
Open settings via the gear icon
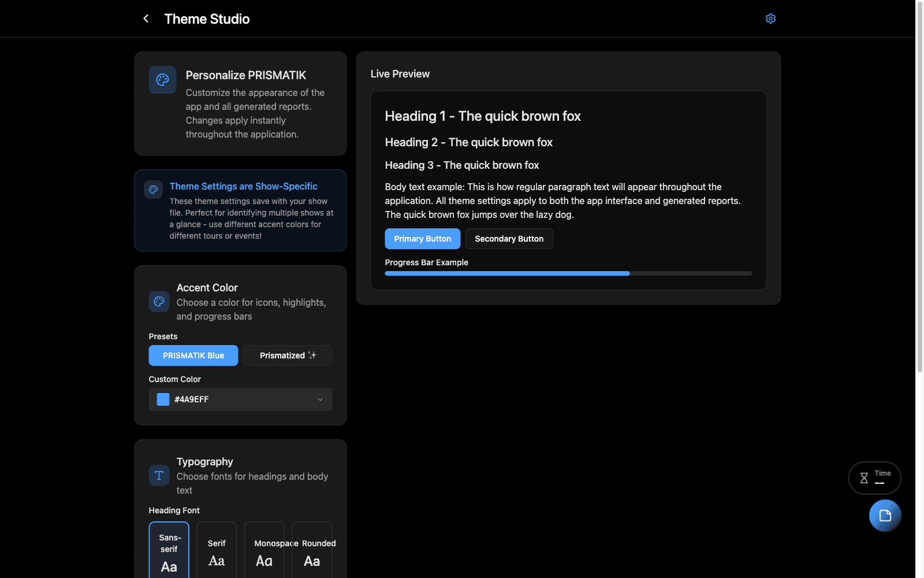click(770, 18)
